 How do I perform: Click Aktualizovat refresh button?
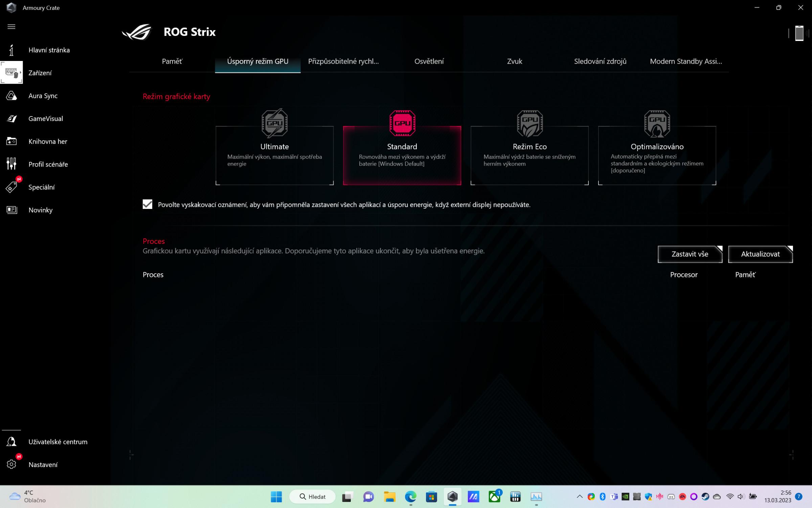tap(760, 254)
